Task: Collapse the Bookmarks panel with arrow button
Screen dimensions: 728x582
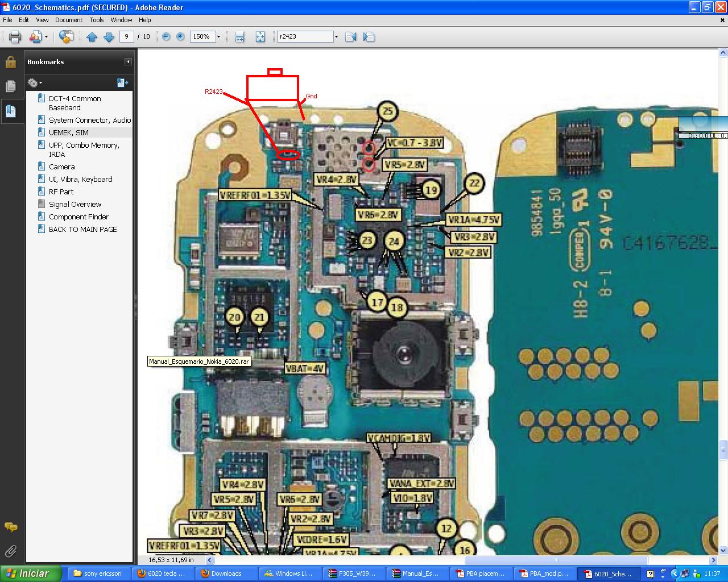Action: point(128,62)
